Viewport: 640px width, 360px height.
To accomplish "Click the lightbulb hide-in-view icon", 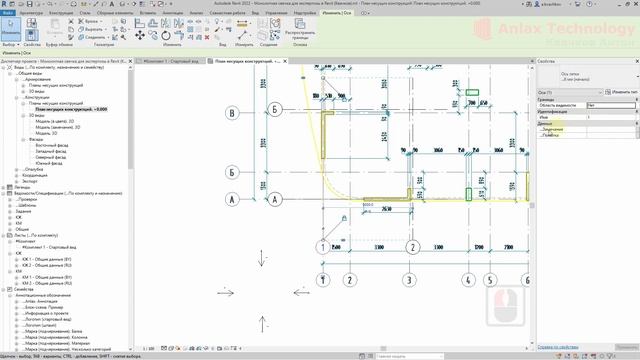I will click(217, 21).
